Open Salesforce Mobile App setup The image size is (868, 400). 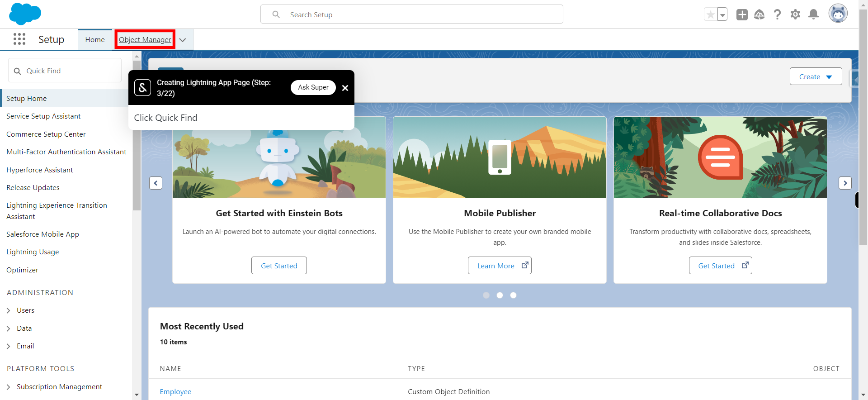42,234
